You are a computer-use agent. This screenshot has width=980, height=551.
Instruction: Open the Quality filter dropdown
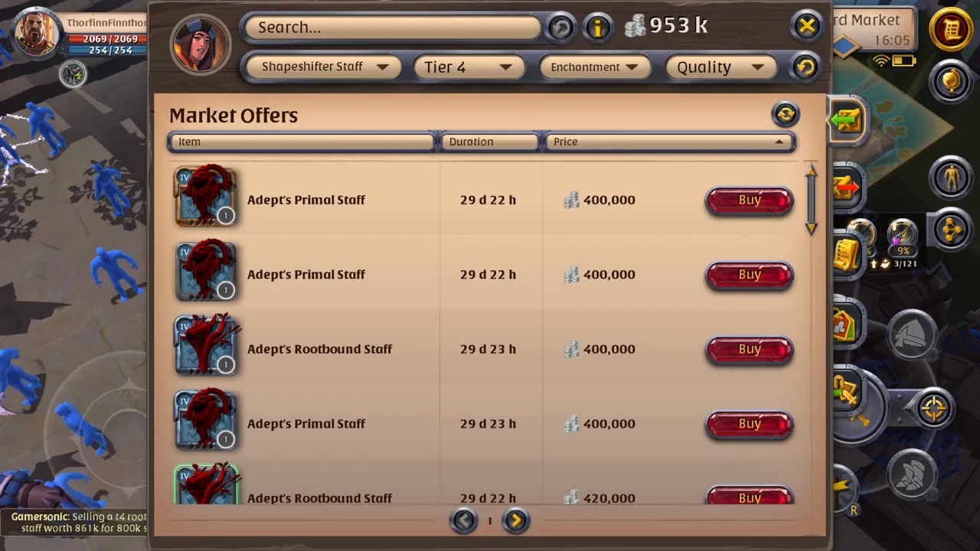[721, 67]
